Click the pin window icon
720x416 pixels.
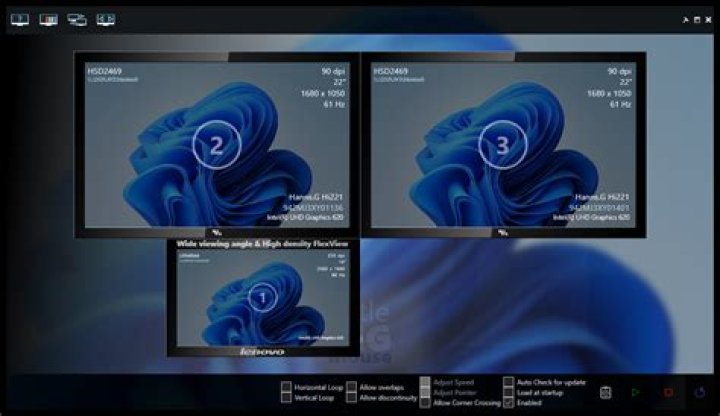(685, 20)
